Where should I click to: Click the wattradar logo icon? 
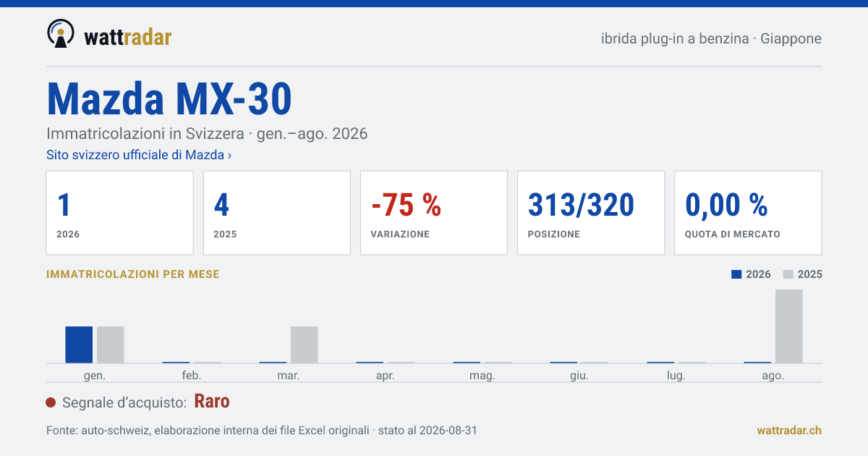click(x=61, y=34)
